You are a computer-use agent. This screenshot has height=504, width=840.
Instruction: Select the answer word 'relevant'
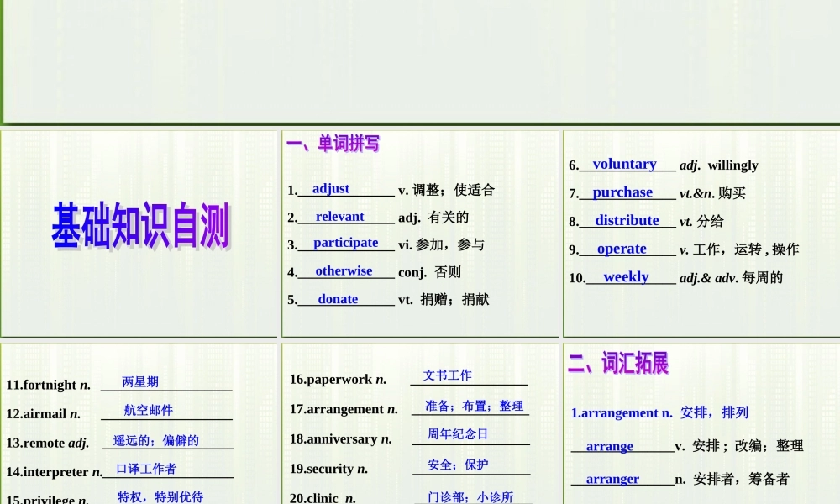(339, 217)
